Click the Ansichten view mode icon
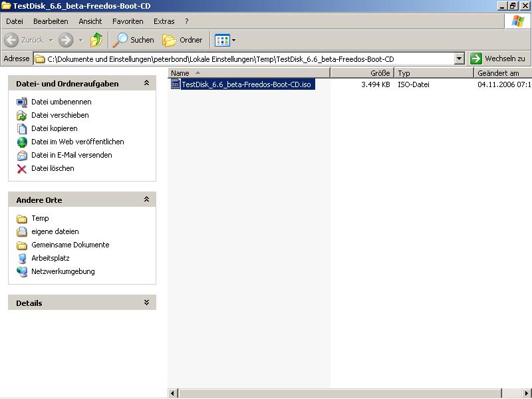This screenshot has width=532, height=399. click(x=222, y=41)
